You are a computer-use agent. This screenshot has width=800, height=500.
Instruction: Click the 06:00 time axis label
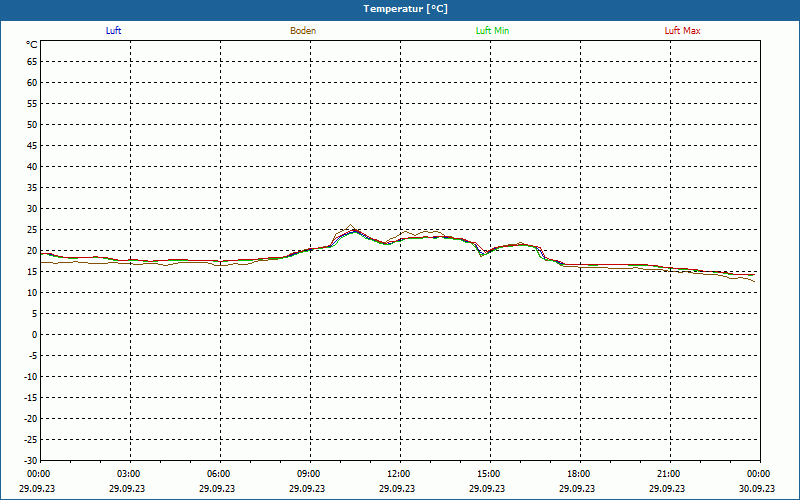219,474
